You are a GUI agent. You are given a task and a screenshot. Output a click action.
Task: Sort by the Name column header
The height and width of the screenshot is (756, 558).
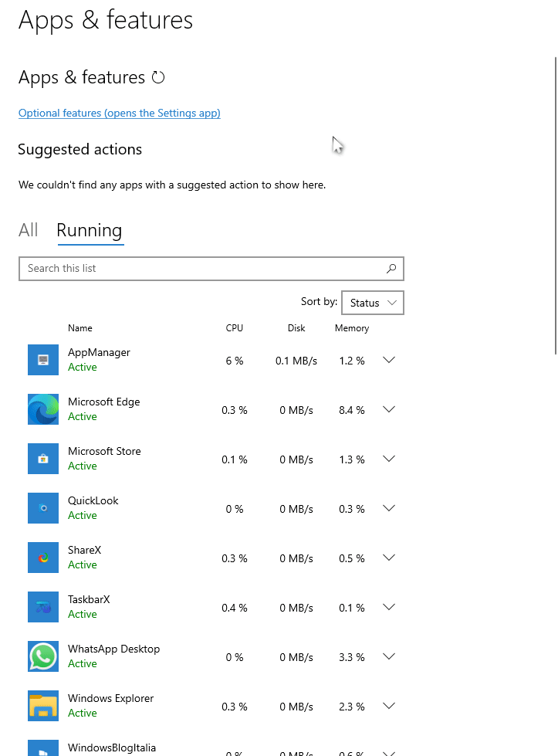pyautogui.click(x=80, y=328)
